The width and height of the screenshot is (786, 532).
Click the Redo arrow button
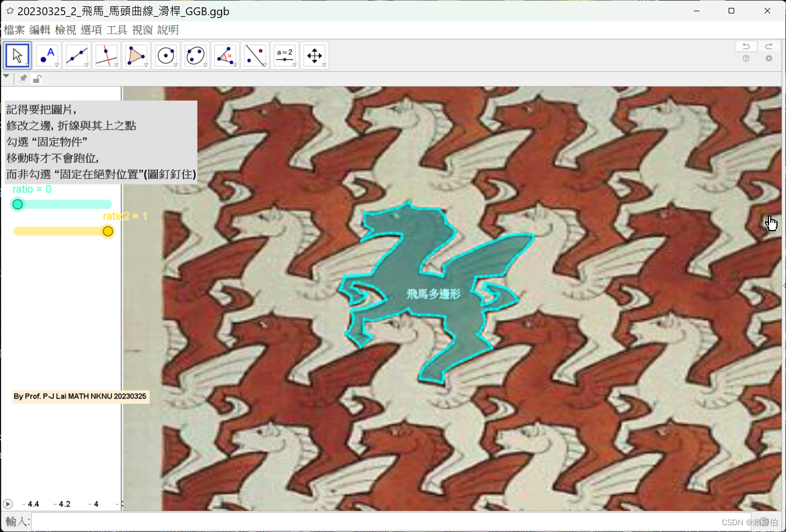(769, 46)
